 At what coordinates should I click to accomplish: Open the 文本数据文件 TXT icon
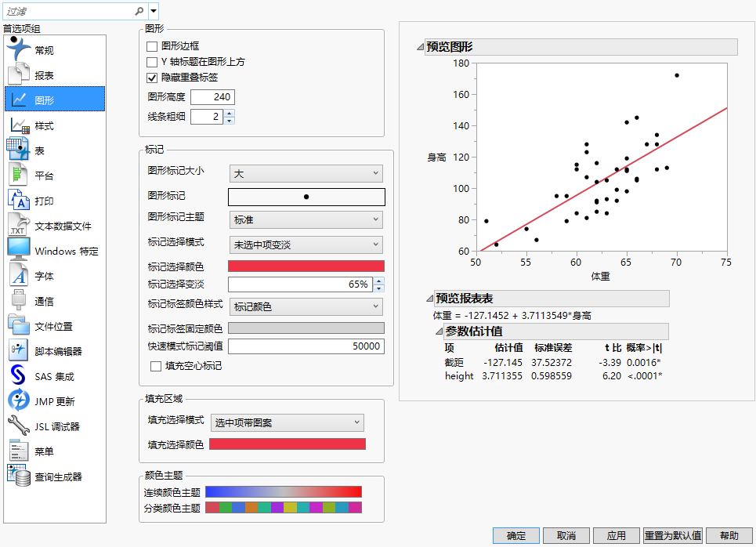pos(18,225)
